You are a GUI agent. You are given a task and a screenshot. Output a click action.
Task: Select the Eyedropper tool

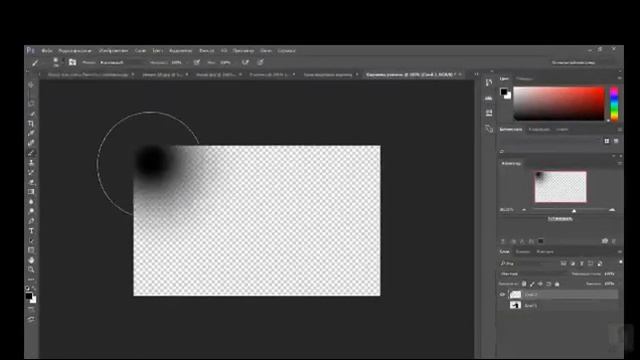31,133
